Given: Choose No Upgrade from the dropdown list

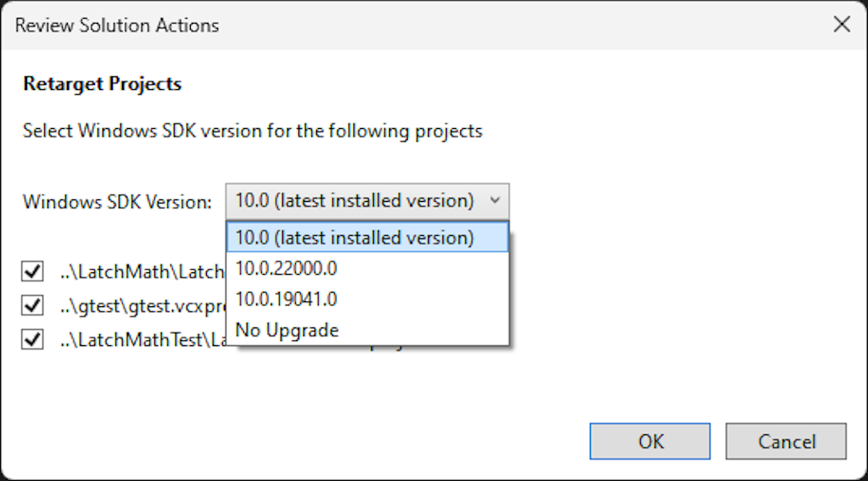Looking at the screenshot, I should [367, 330].
